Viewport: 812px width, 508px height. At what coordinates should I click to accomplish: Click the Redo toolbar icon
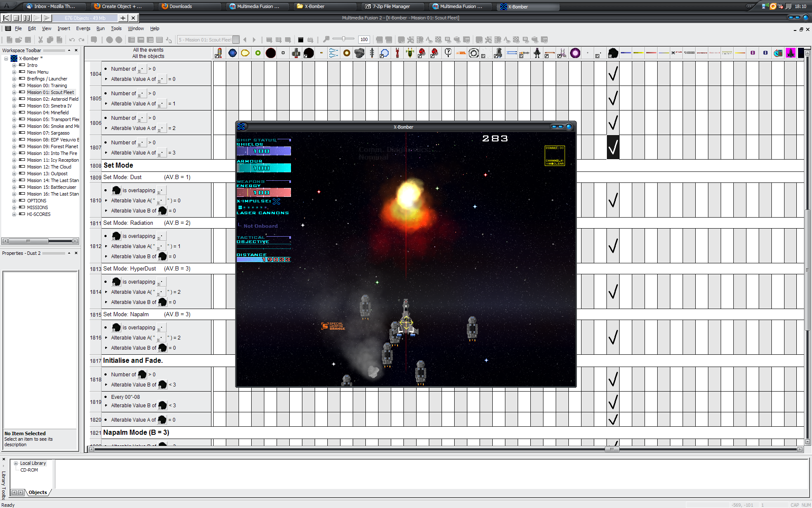81,40
